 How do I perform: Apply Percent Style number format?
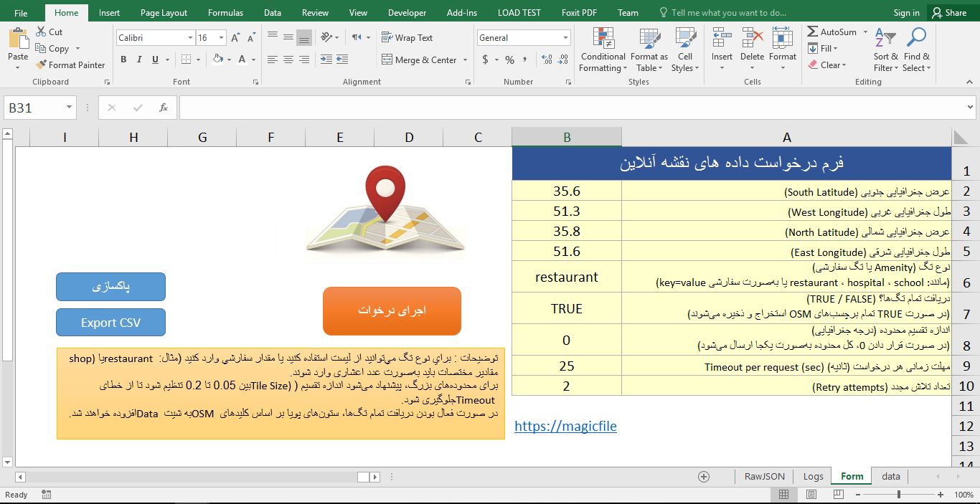[509, 61]
